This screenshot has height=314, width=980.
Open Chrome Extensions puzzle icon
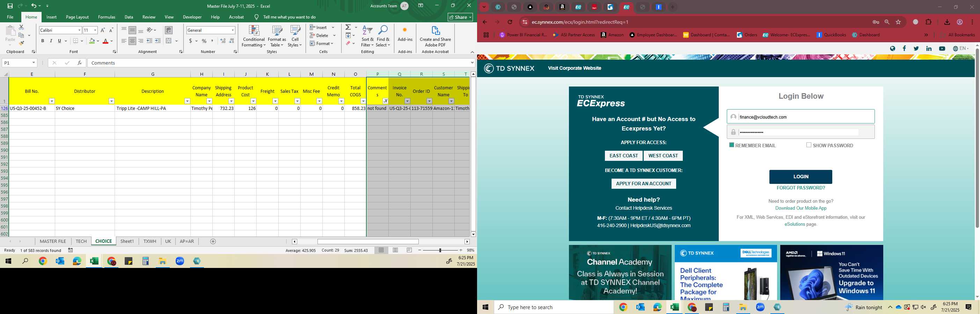tap(929, 22)
